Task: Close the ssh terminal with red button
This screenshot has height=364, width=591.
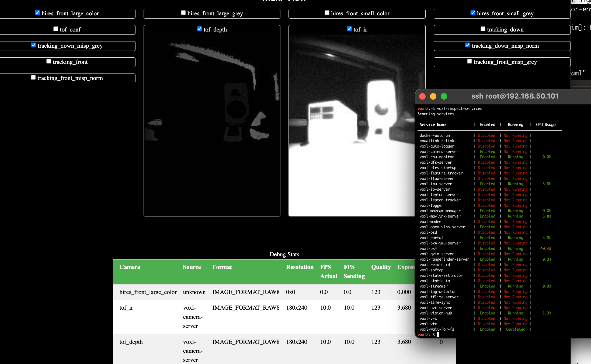Action: tap(422, 96)
